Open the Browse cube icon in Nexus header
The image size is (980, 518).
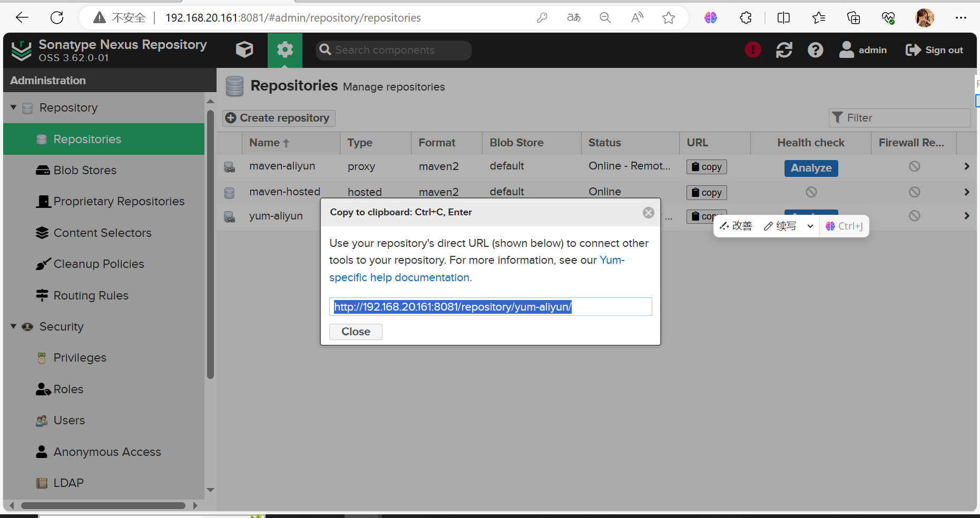(x=244, y=50)
